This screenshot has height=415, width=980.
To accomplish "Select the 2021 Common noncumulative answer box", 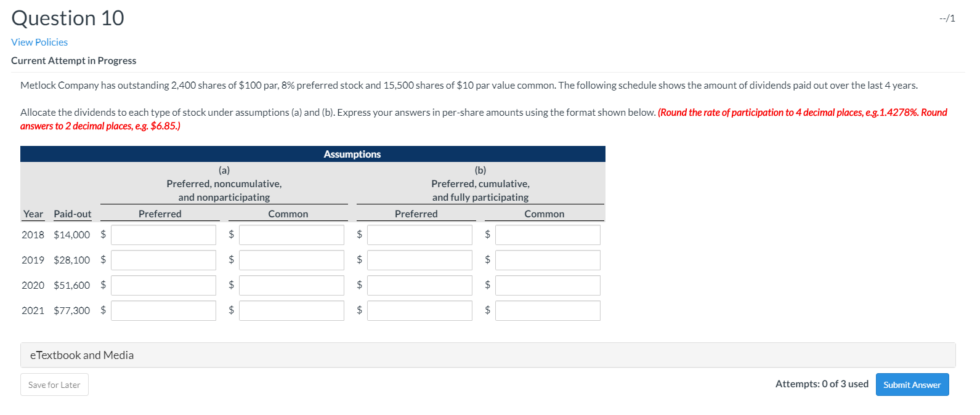I will [x=291, y=310].
